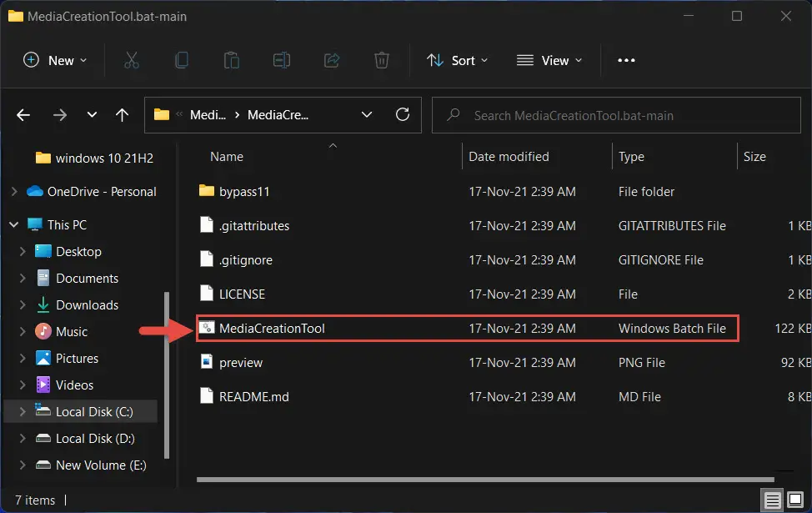Switch to large thumbnails view toggle
Image resolution: width=812 pixels, height=513 pixels.
795,500
